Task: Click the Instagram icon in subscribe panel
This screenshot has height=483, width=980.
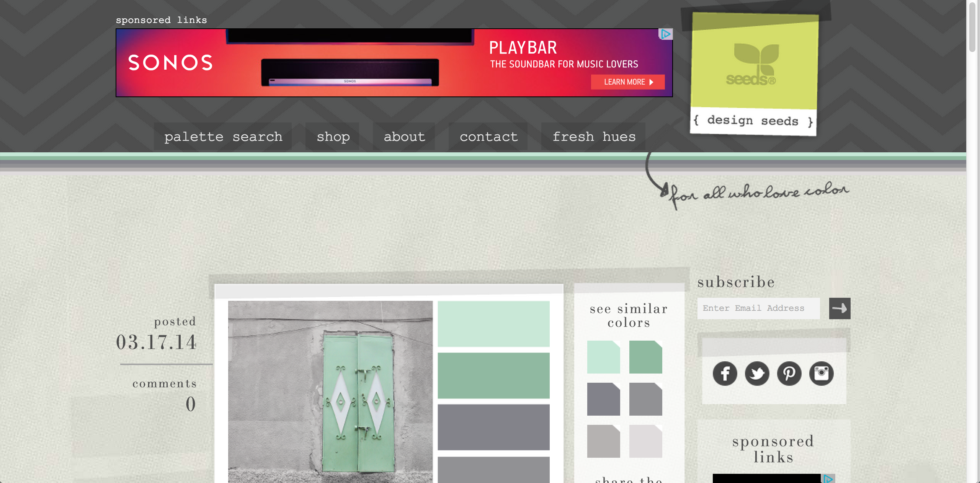Action: click(x=821, y=373)
